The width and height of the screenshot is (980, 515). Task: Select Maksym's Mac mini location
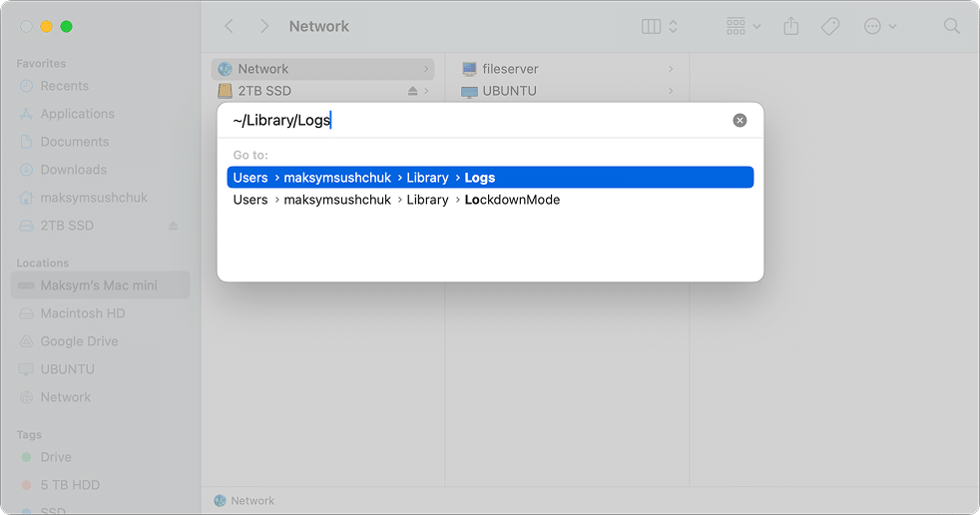point(100,285)
